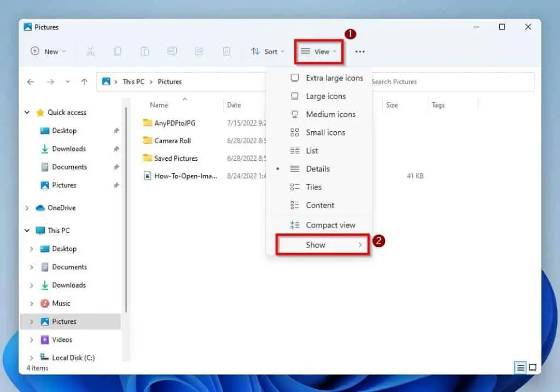Screen dimensions: 560x392
Task: Open the View dropdown menu
Action: (319, 52)
